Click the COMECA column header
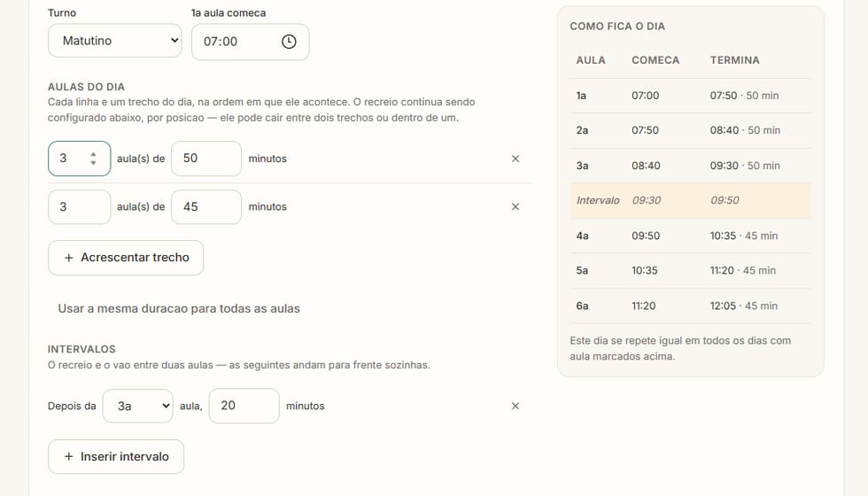Viewport: 868px width, 496px height. point(655,60)
